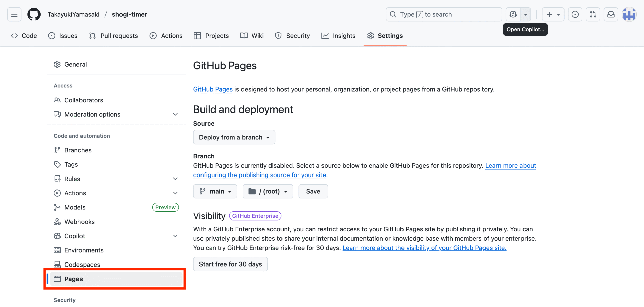
Task: Click Start free for 30 days
Action: coord(230,264)
